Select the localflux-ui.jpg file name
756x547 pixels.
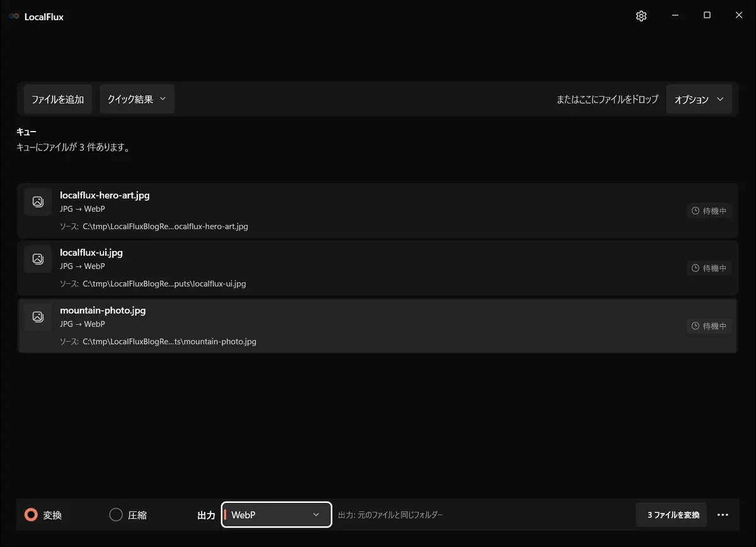click(x=91, y=252)
